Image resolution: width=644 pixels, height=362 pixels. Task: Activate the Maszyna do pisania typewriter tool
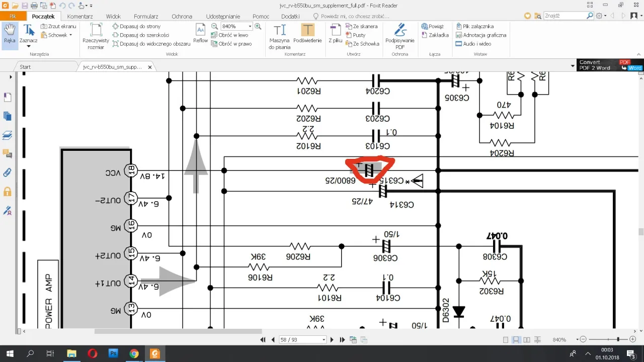coord(279,36)
